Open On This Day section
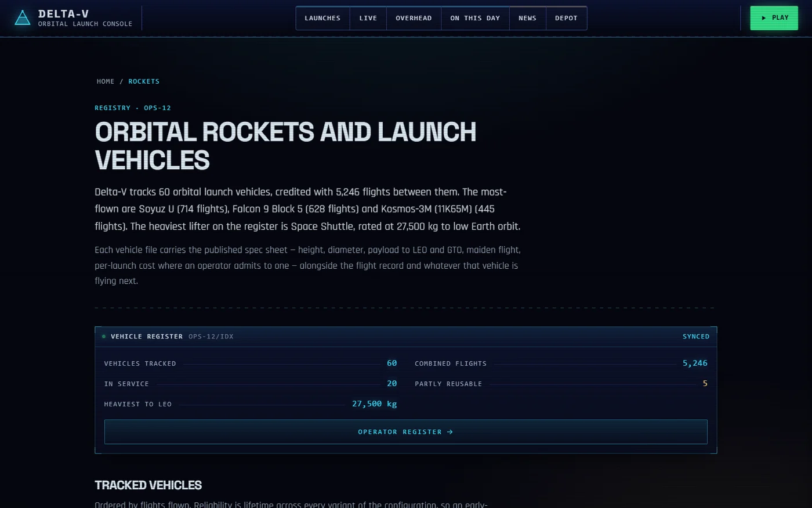The width and height of the screenshot is (812, 508). (x=475, y=18)
